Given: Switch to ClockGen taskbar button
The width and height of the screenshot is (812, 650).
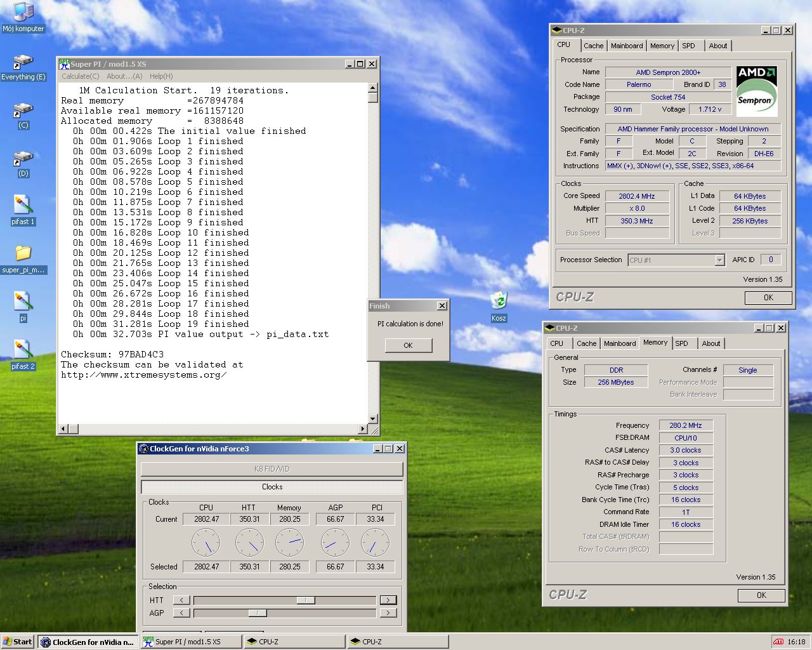Looking at the screenshot, I should (88, 642).
